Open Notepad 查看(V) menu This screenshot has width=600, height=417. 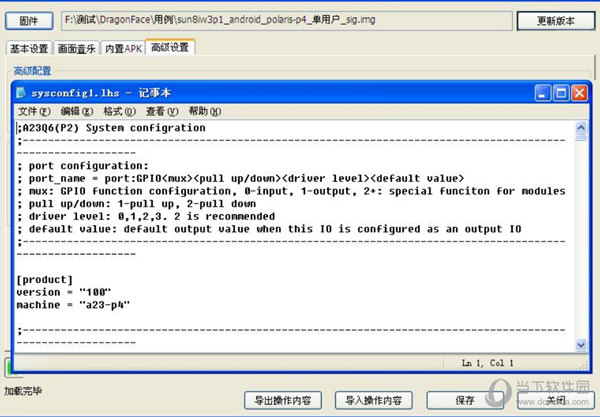(162, 111)
